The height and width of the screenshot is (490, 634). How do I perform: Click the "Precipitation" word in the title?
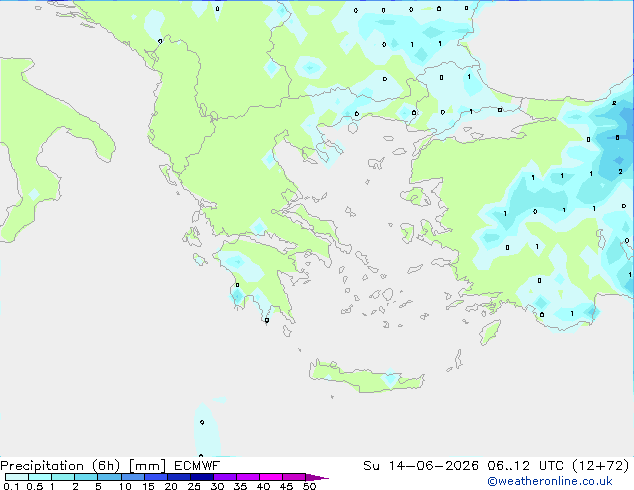42,466
